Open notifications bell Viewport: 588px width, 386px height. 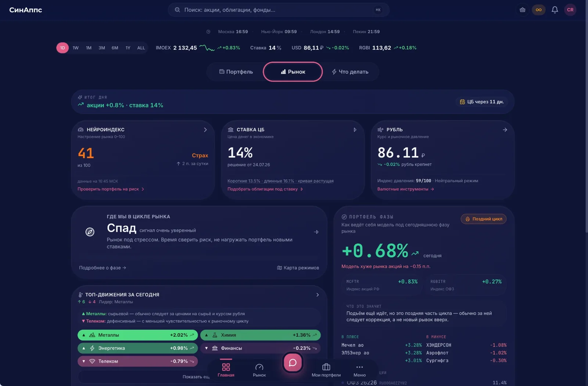coord(555,10)
